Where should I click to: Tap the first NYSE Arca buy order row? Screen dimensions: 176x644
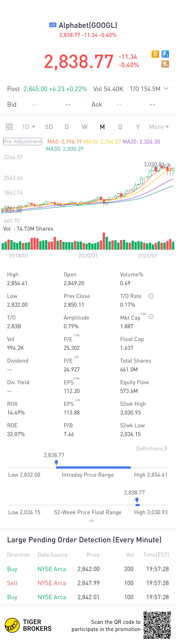[x=88, y=569]
